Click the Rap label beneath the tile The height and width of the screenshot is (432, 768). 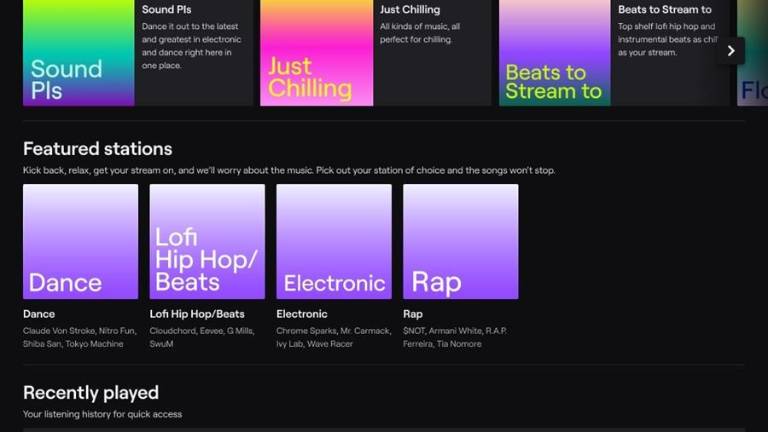413,314
